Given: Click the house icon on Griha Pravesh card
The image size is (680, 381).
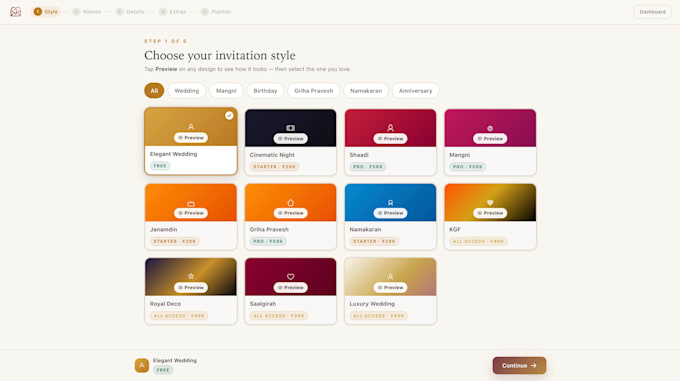Looking at the screenshot, I should pos(291,202).
